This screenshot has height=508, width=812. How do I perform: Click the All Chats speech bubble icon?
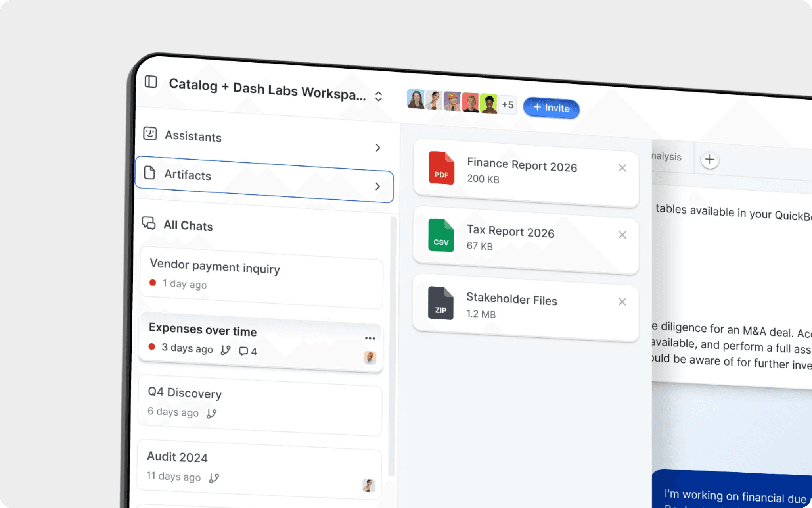point(148,224)
